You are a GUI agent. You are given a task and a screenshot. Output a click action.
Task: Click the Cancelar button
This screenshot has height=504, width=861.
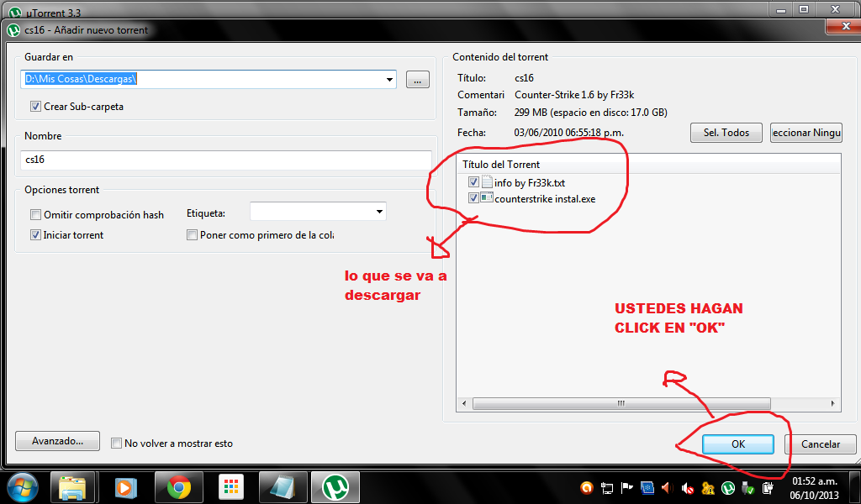pos(821,444)
